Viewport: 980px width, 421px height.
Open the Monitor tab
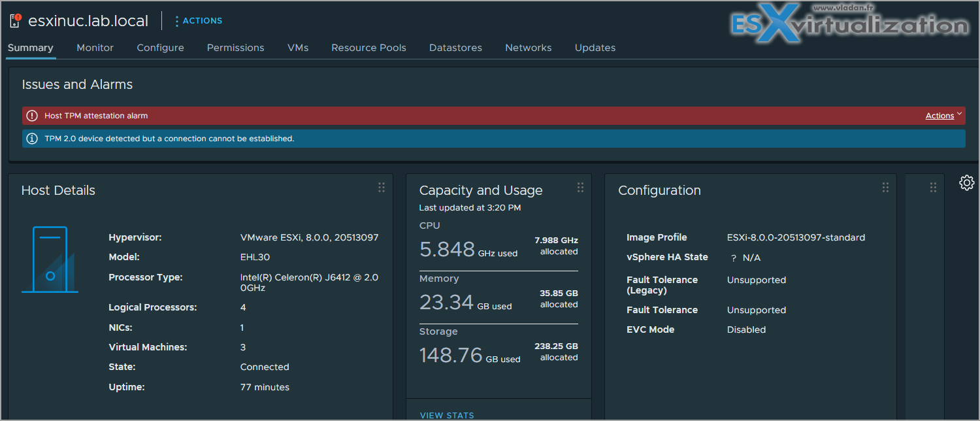[95, 48]
